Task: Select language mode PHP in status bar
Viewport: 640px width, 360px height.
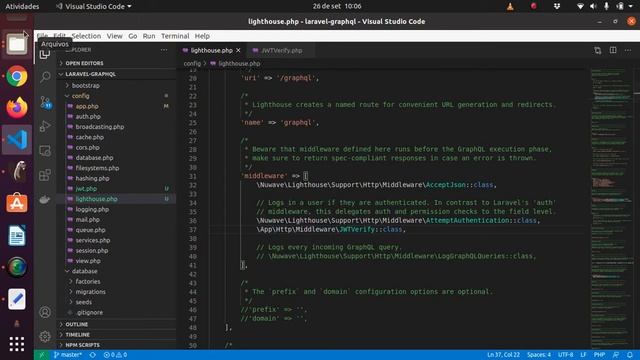Action: coord(599,355)
